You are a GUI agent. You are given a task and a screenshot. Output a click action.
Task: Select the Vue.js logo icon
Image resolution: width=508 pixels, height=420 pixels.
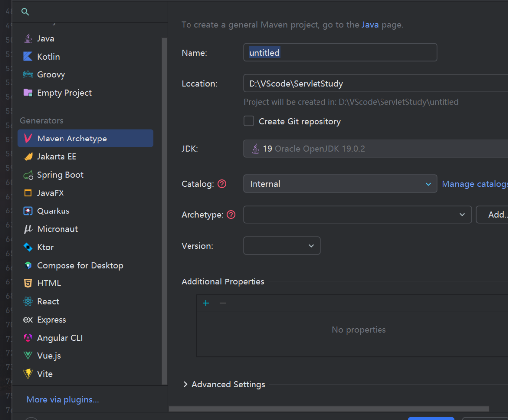click(28, 356)
